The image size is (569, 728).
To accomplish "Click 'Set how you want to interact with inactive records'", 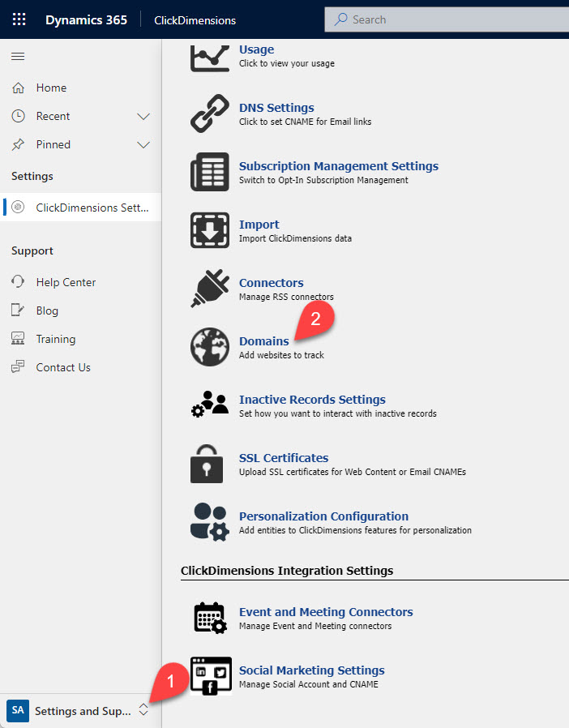I will tap(338, 413).
